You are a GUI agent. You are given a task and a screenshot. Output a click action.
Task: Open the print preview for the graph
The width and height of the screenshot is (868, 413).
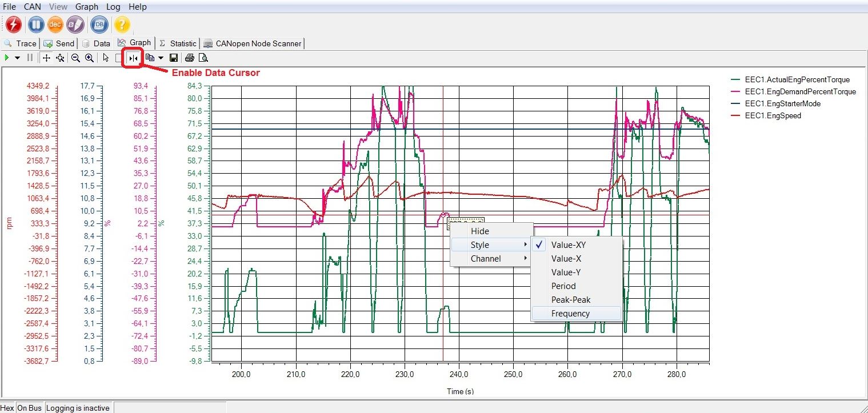[203, 57]
